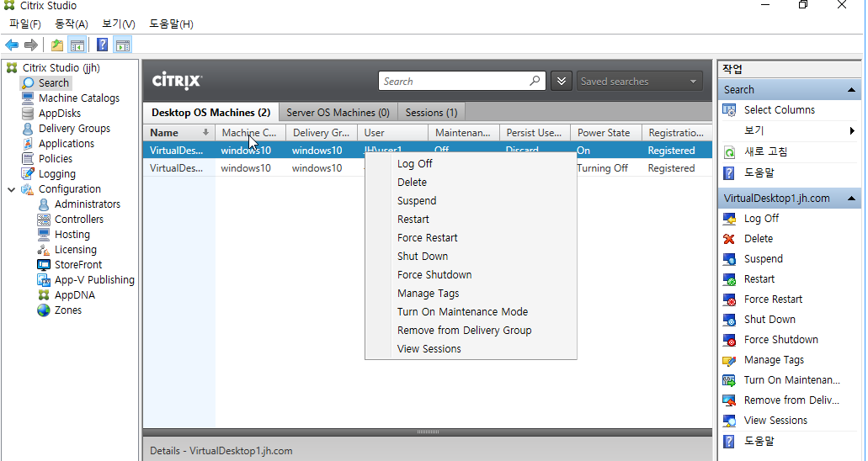Switch to Server OS Machines tab

pyautogui.click(x=338, y=113)
